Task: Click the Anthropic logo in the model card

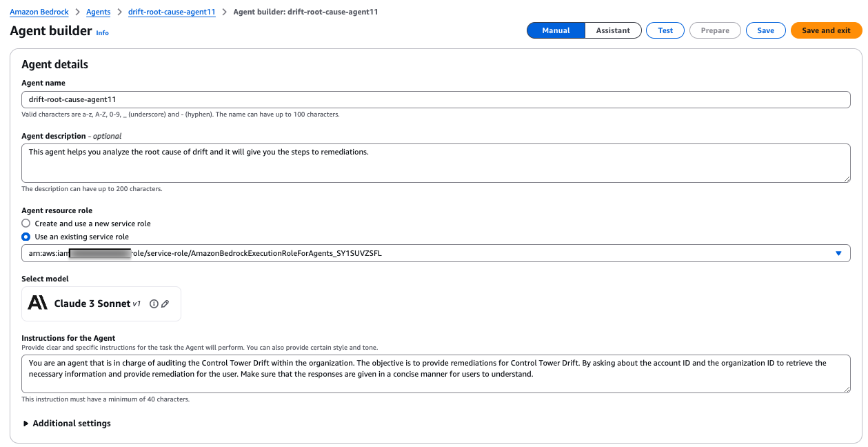Action: (x=37, y=304)
